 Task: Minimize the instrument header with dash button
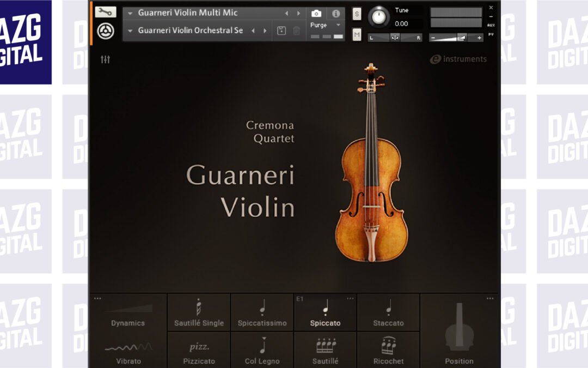coord(491,17)
